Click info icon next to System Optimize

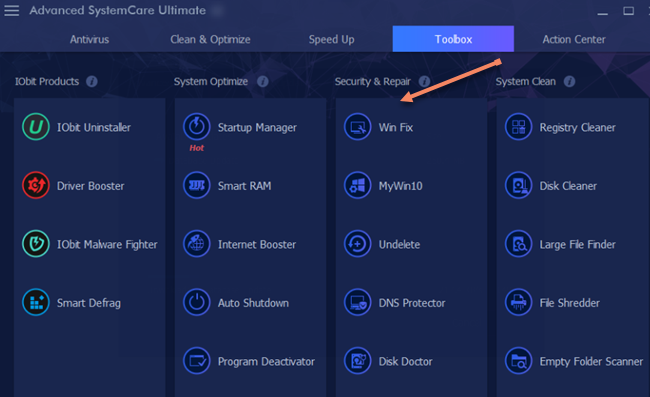[262, 81]
